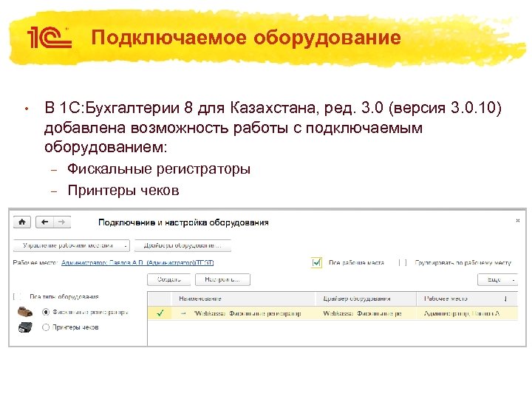Open the Администратор: Павлов А.П. workplace link
Screen dimensions: 532x399
(137, 262)
